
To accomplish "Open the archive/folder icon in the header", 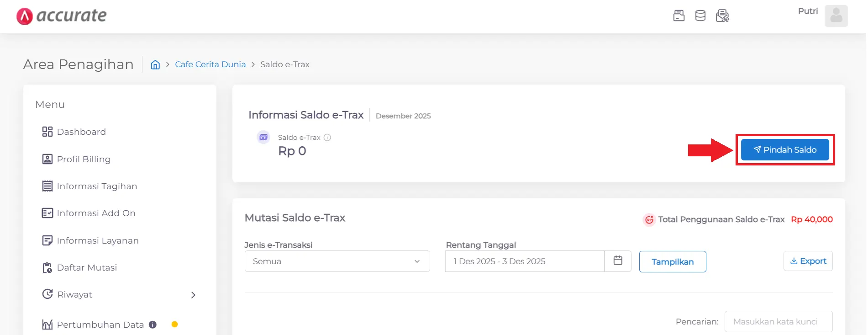I will [x=679, y=15].
